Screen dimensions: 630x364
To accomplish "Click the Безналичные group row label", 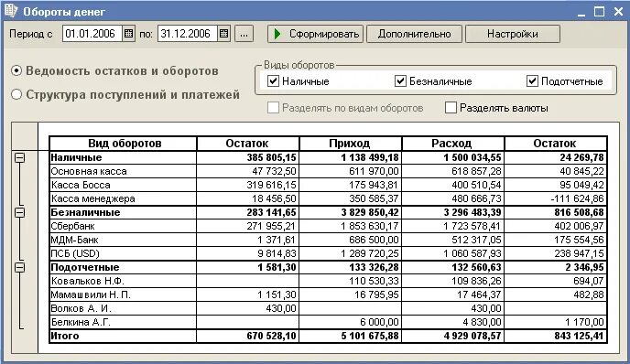I will point(85,212).
